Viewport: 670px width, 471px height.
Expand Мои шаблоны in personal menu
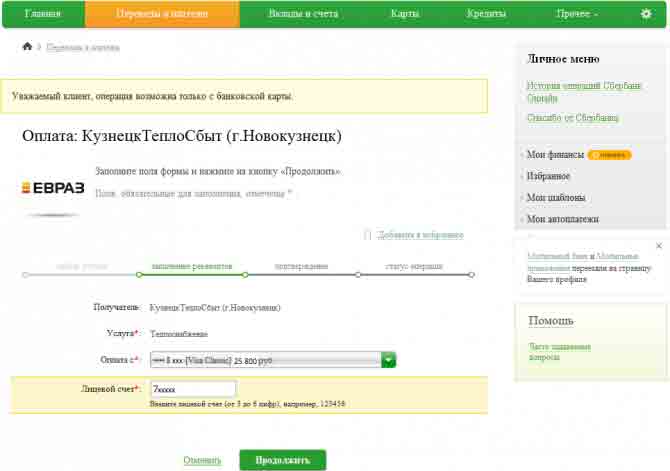pos(556,197)
